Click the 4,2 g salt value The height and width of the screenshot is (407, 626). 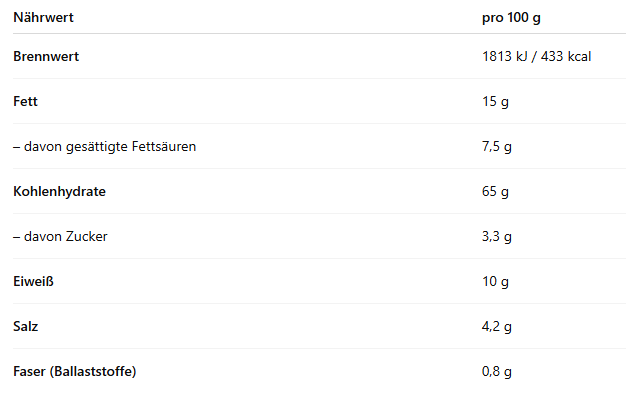click(x=497, y=326)
